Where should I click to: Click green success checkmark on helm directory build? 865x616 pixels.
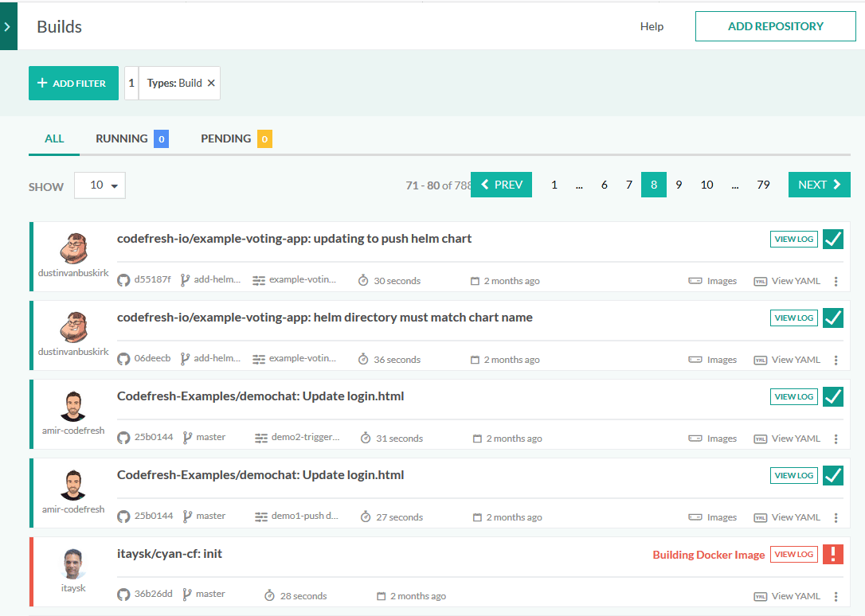[x=833, y=318]
